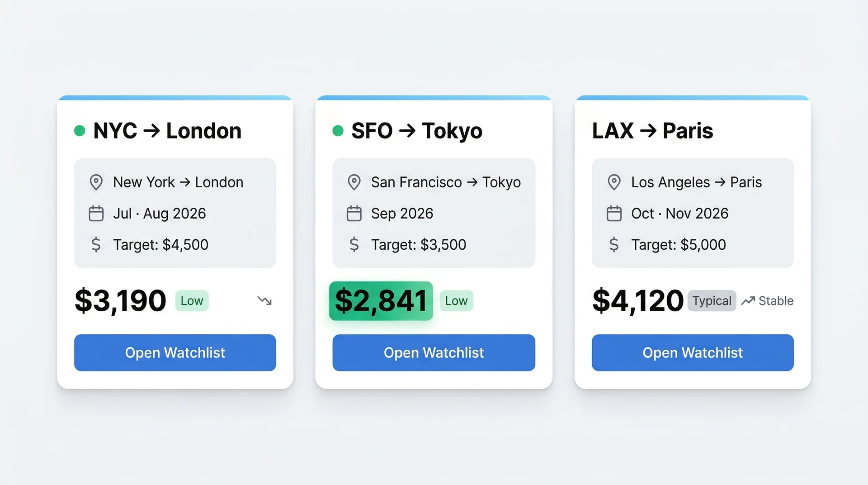Viewport: 868px width, 485px height.
Task: Click the location pin icon on NYC → London card
Action: tap(95, 182)
